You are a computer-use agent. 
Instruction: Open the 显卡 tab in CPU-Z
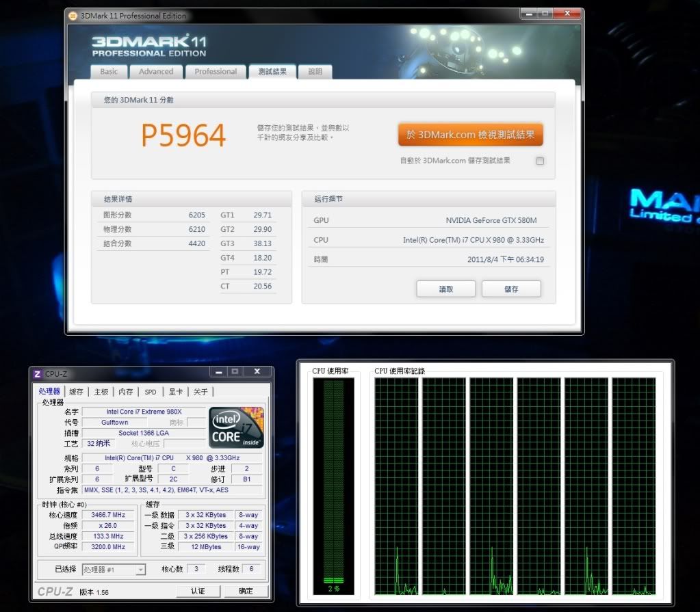click(x=175, y=392)
